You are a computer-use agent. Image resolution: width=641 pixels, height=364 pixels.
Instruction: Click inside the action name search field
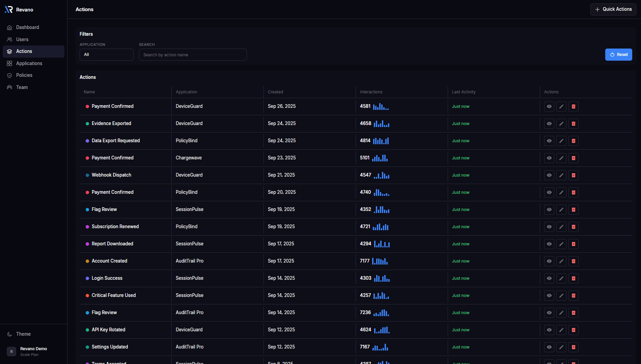pos(193,55)
